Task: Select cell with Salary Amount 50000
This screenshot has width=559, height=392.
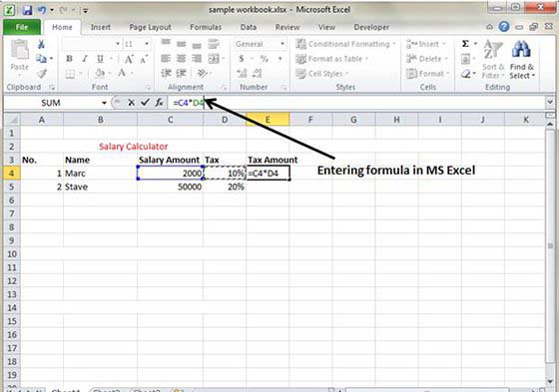Action: point(170,187)
